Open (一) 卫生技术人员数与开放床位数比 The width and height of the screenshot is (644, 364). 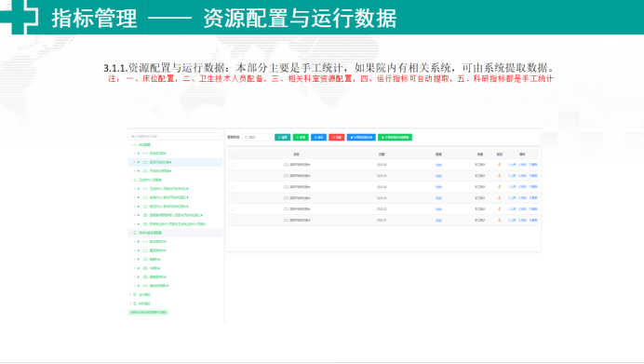point(166,189)
